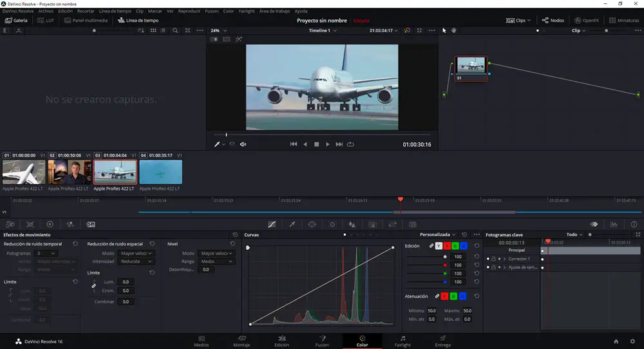Play the clip forward

point(327,144)
